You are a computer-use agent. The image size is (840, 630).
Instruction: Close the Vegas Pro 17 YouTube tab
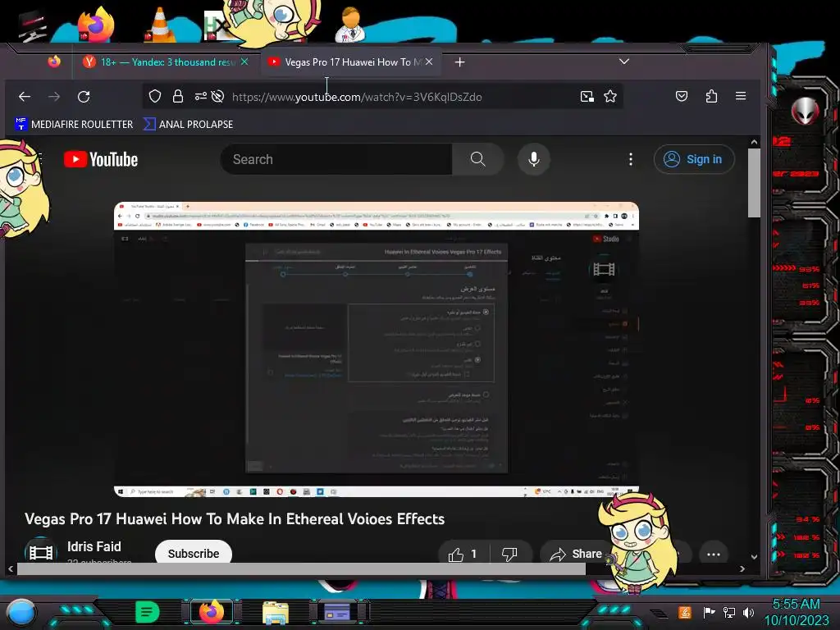point(429,62)
